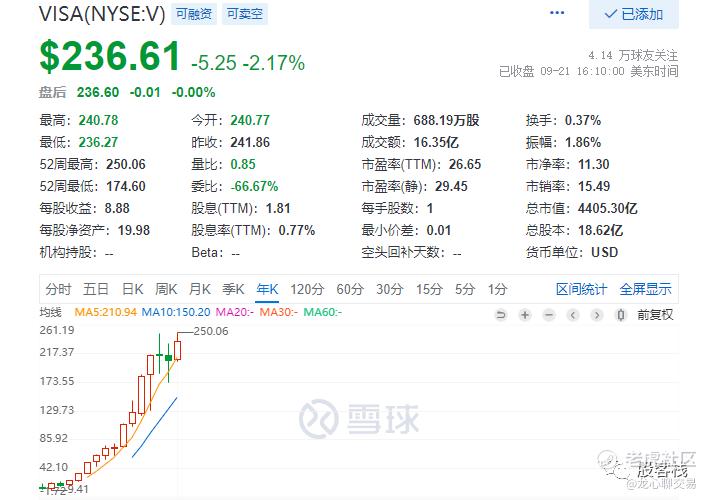Click the MA10:150.20 indicator label
This screenshot has width=710, height=500.
[176, 312]
